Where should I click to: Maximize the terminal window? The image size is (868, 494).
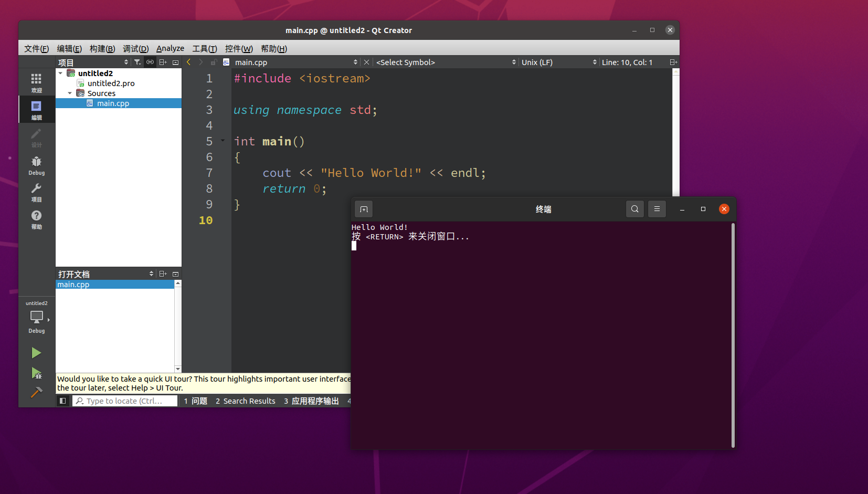pos(703,209)
